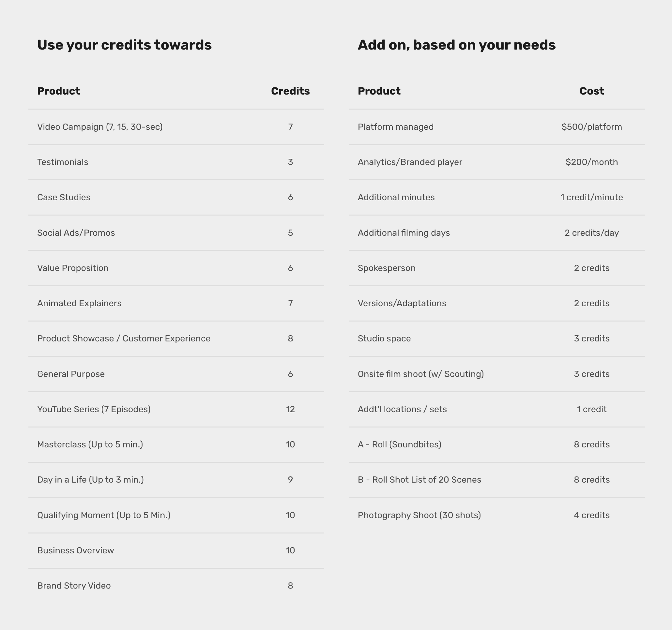The image size is (672, 630).
Task: Click the Business Overview product name
Action: [x=75, y=550]
